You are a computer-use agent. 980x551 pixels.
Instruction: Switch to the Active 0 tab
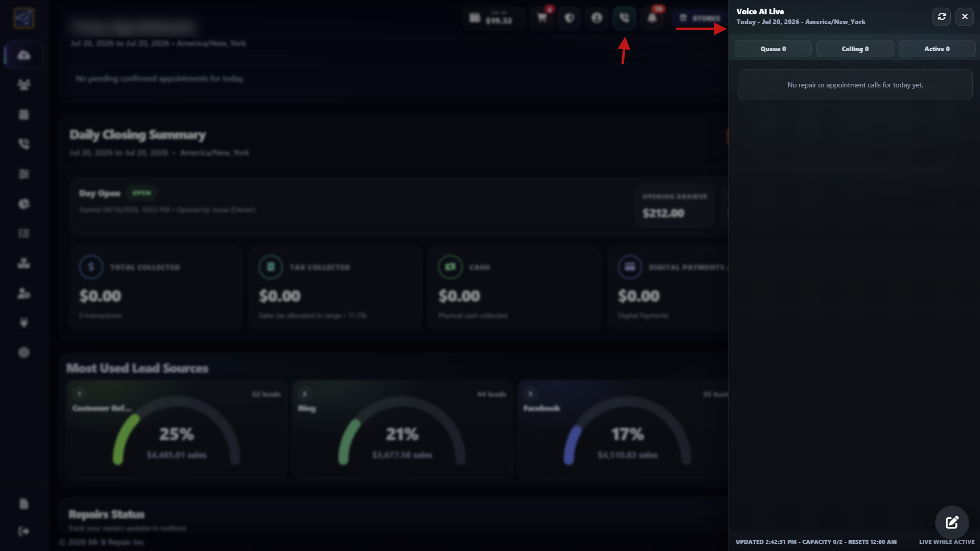pyautogui.click(x=937, y=49)
